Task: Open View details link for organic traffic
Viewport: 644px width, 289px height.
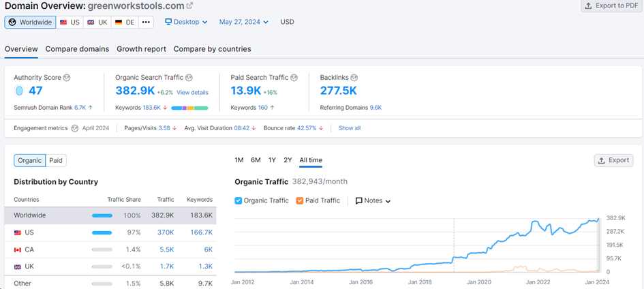Action: click(x=192, y=93)
